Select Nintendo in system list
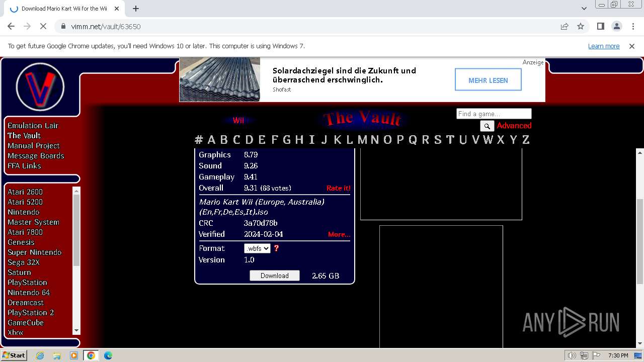This screenshot has height=362, width=644. click(x=23, y=212)
